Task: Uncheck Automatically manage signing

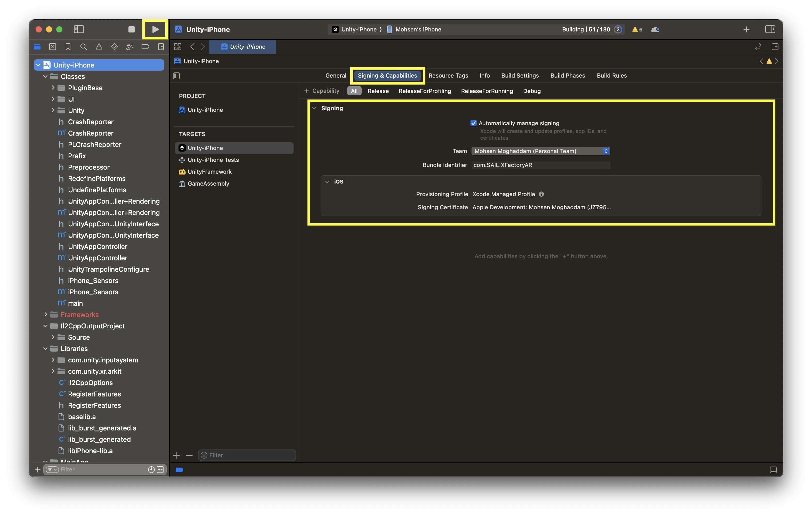Action: click(473, 123)
